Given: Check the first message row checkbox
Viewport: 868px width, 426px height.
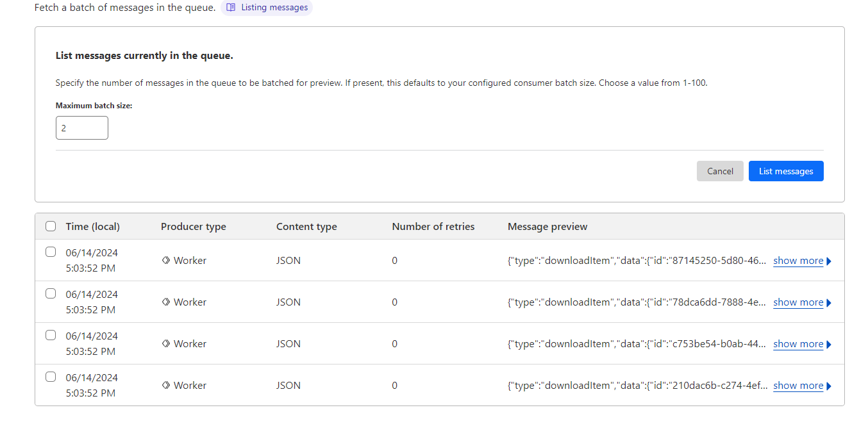Looking at the screenshot, I should click(x=51, y=252).
